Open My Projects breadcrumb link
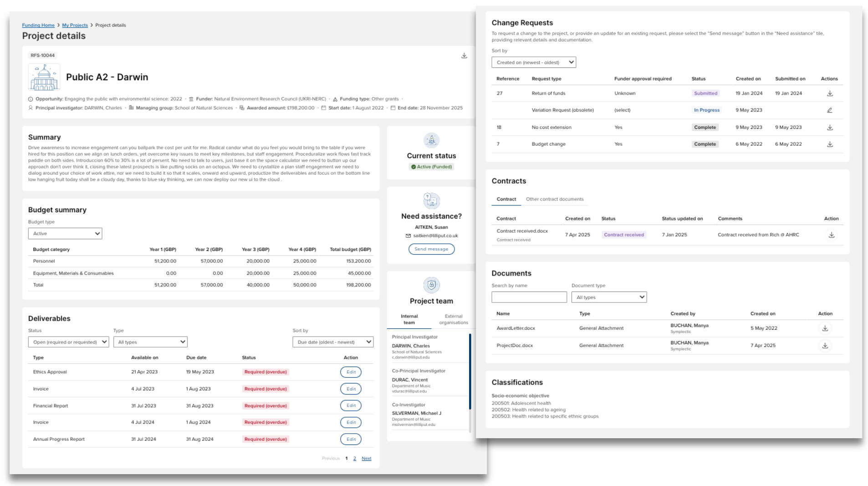868x486 pixels. coord(75,26)
